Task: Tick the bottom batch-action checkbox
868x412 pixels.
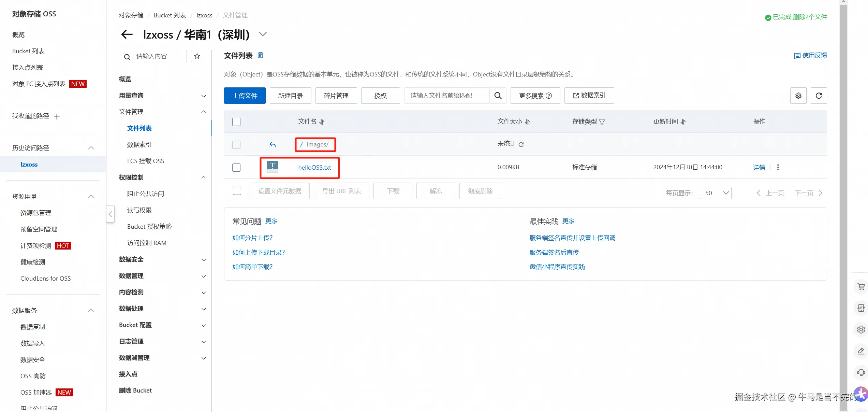Action: tap(237, 191)
